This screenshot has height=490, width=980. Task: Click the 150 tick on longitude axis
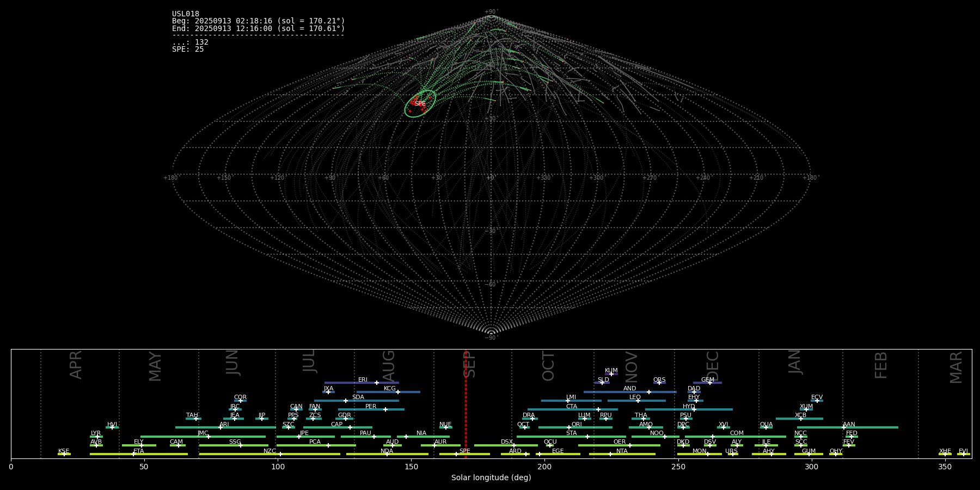411,467
